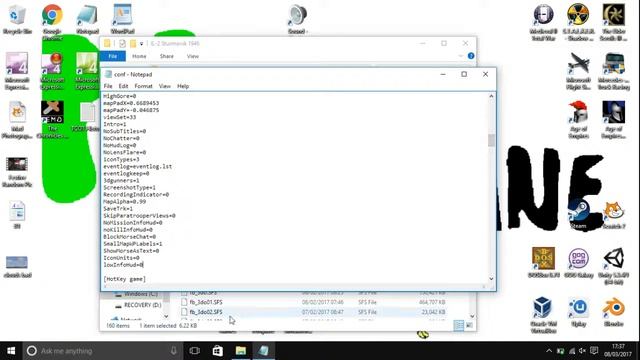Select the Sound speaker desktop shortcut

click(x=298, y=19)
